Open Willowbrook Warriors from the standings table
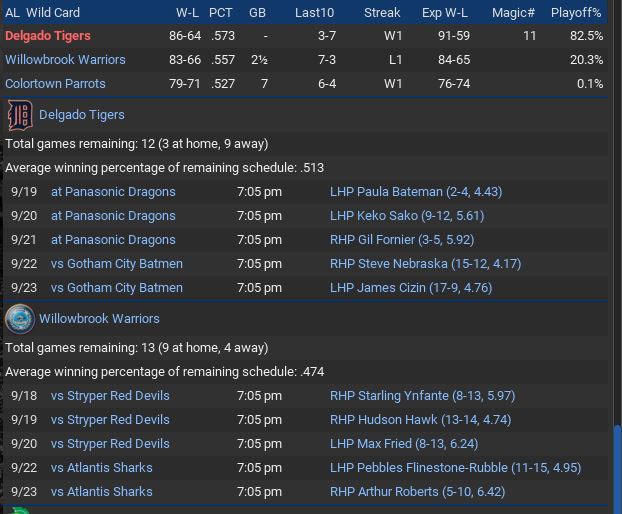622x514 pixels. (65, 60)
